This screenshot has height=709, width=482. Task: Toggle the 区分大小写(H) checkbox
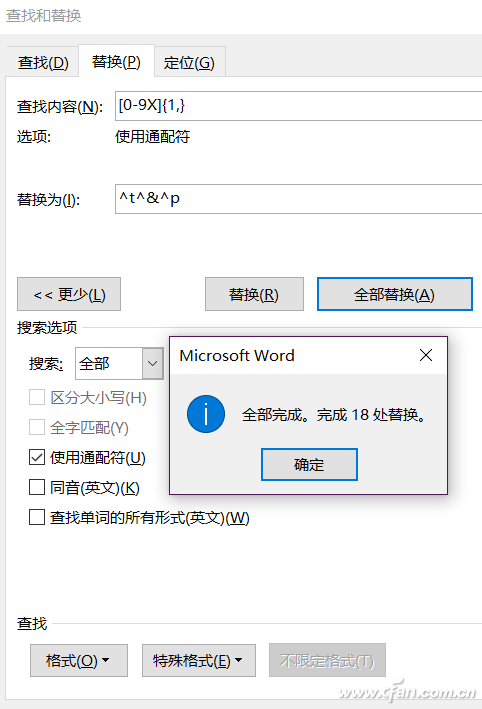pyautogui.click(x=37, y=397)
